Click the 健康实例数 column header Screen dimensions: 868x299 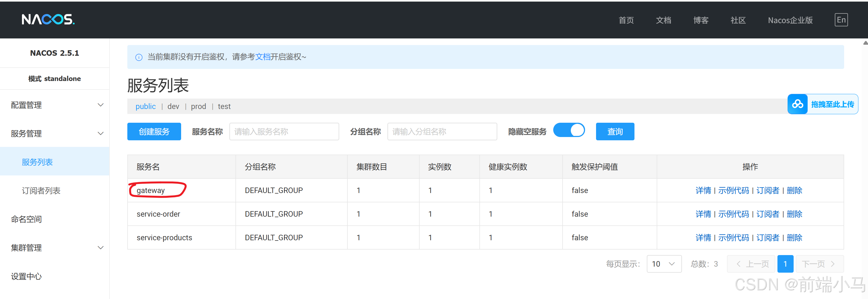pos(521,167)
